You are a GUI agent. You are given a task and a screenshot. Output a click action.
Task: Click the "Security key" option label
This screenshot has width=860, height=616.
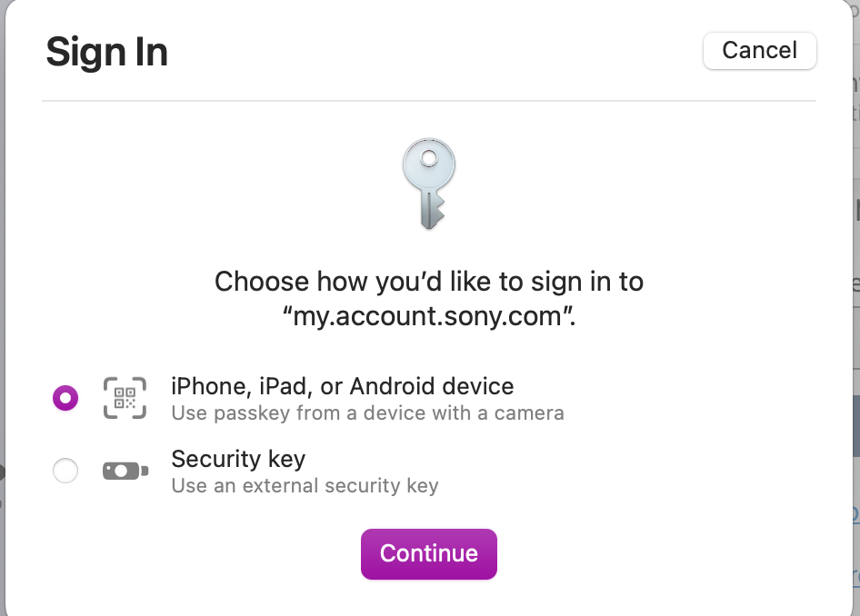tap(238, 459)
